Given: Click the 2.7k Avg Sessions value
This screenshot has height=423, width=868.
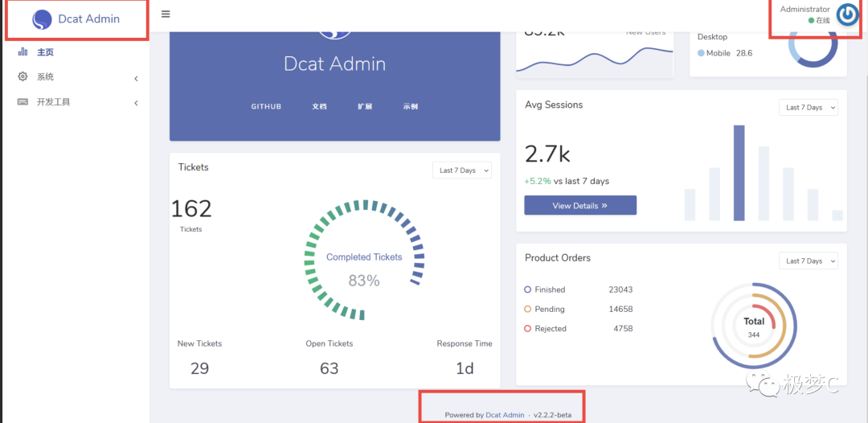Looking at the screenshot, I should point(547,154).
